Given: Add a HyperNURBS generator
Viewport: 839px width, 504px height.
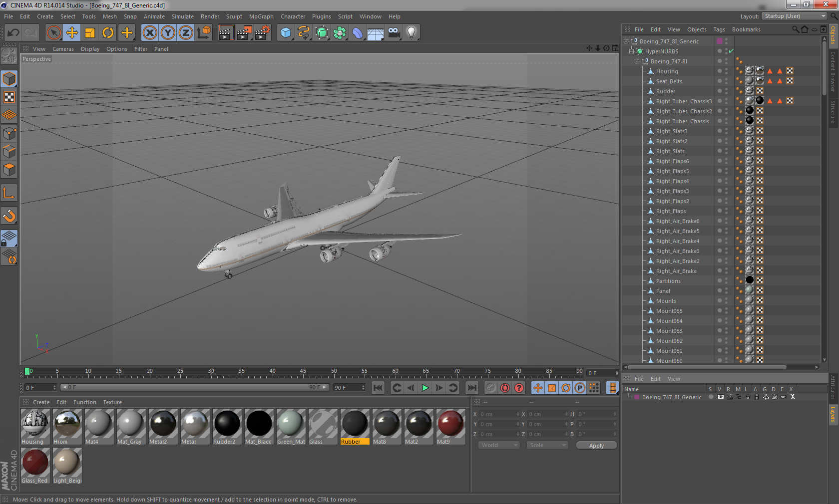Looking at the screenshot, I should click(322, 33).
